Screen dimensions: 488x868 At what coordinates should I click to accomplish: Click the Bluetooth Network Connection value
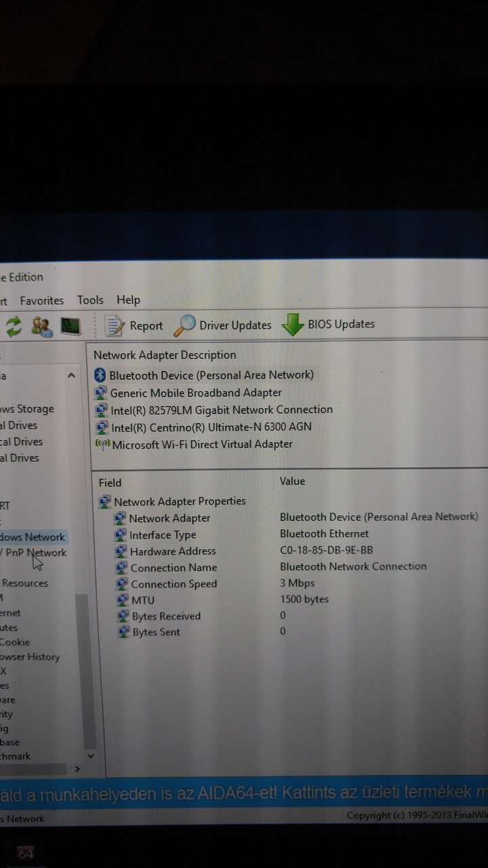[353, 566]
